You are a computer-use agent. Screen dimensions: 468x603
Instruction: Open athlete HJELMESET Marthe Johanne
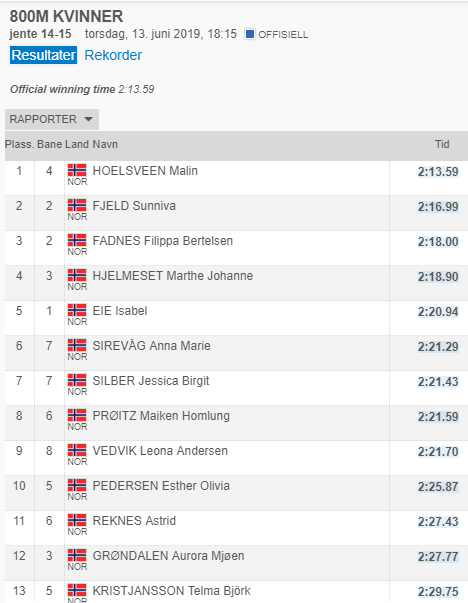[x=173, y=276]
